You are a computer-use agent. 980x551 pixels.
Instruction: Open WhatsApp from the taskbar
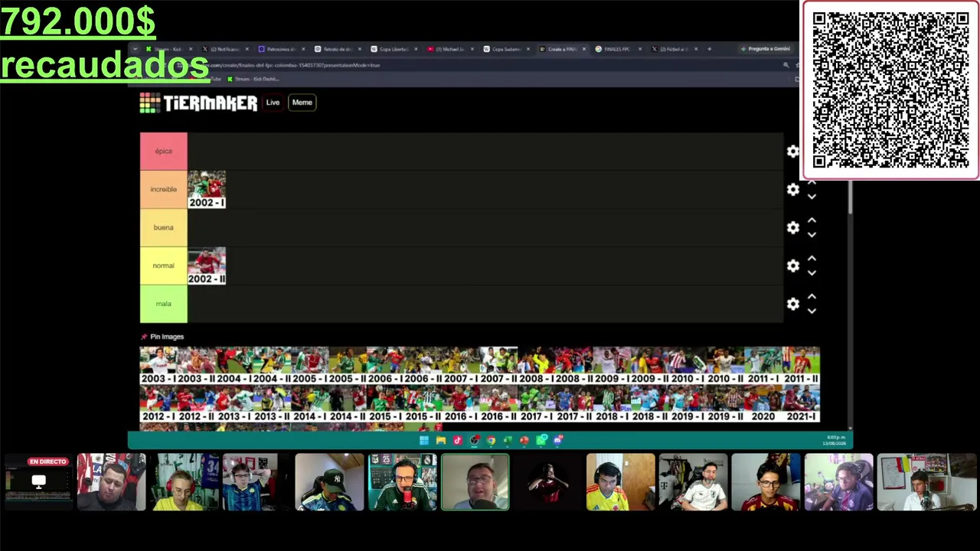541,440
